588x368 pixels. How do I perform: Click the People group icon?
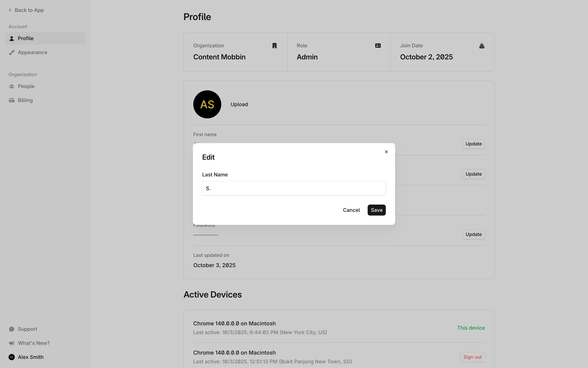(x=12, y=86)
